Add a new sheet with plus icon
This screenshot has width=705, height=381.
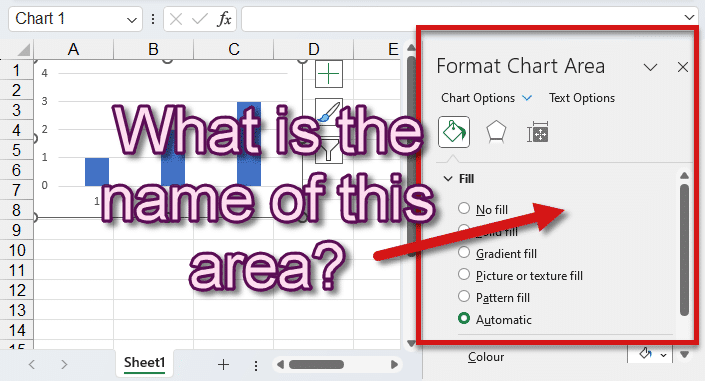pyautogui.click(x=223, y=364)
